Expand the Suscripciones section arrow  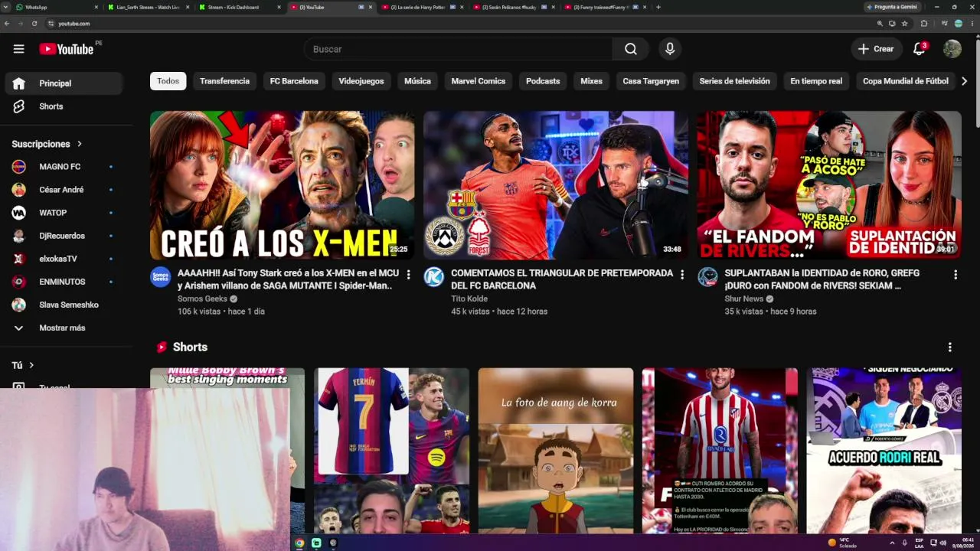(79, 144)
